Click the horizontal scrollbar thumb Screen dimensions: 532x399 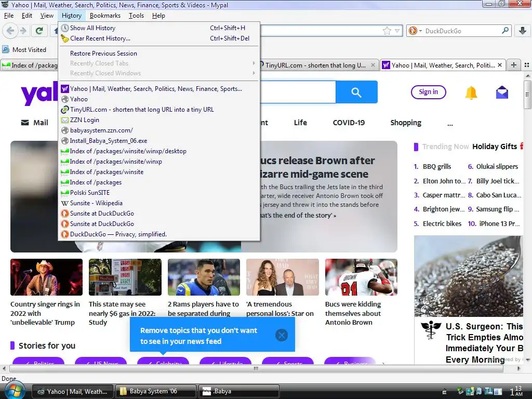click(256, 368)
